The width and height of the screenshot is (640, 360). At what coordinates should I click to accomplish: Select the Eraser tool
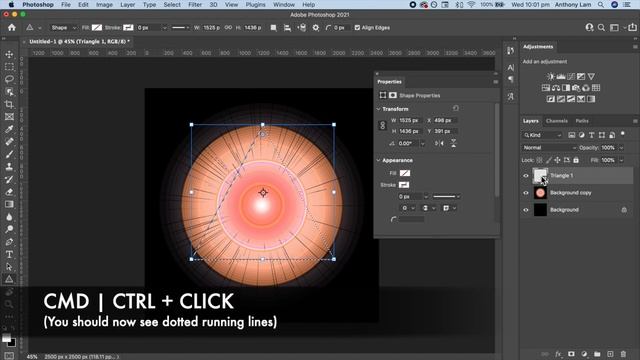(x=9, y=192)
